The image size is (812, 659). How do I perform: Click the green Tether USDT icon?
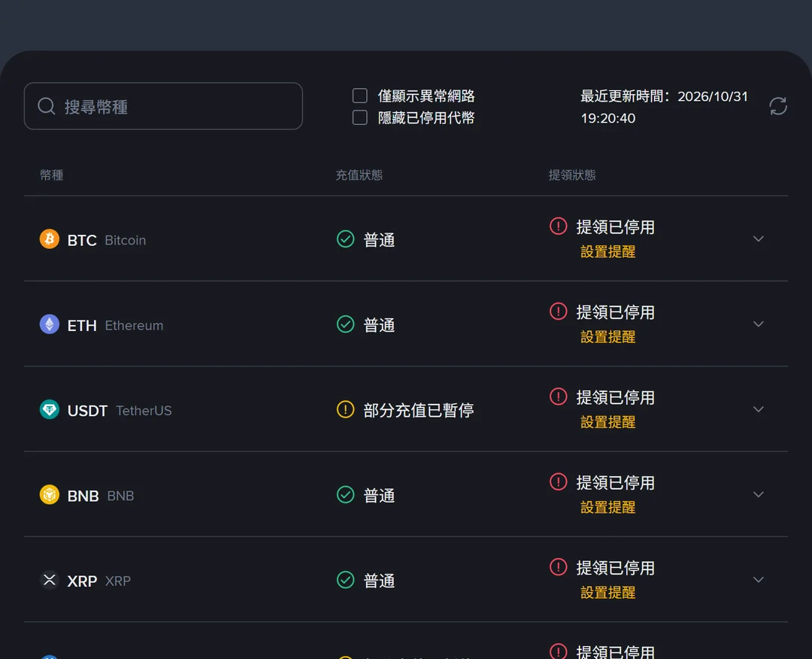pos(49,409)
